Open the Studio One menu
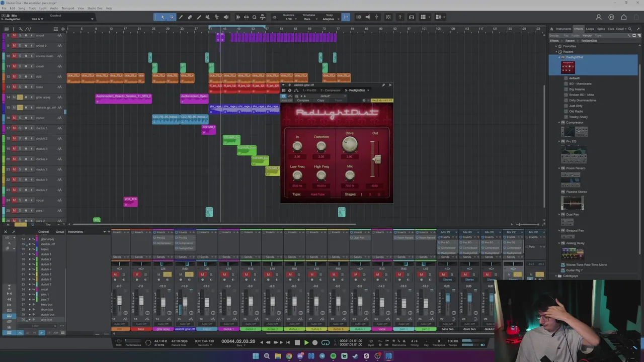Image resolution: width=644 pixels, height=362 pixels. coord(95,9)
